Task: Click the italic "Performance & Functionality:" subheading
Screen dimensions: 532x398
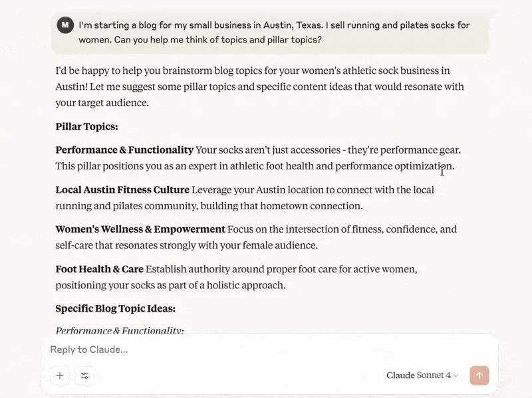Action: 120,330
